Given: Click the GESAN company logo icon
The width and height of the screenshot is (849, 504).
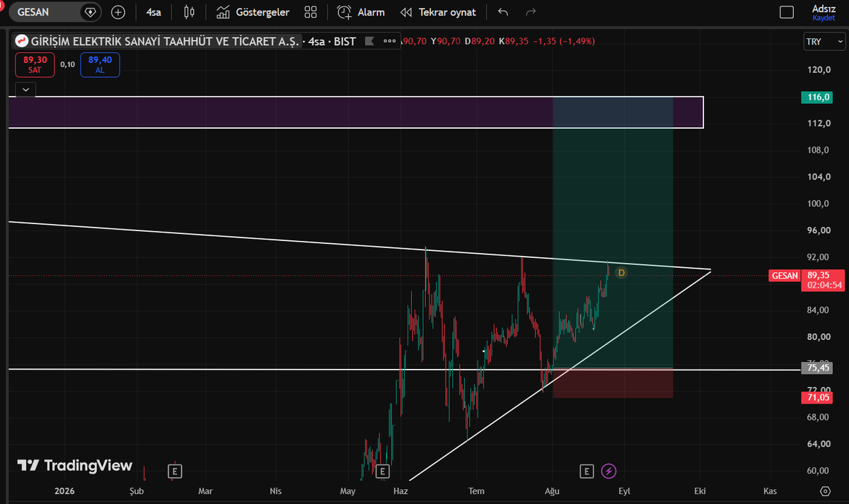Looking at the screenshot, I should [21, 42].
